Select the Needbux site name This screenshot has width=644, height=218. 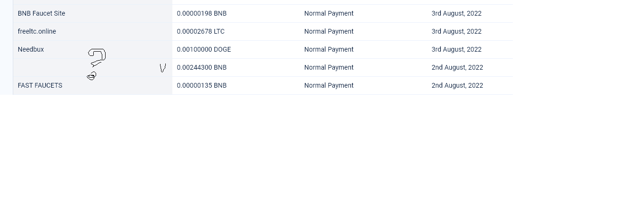(31, 49)
